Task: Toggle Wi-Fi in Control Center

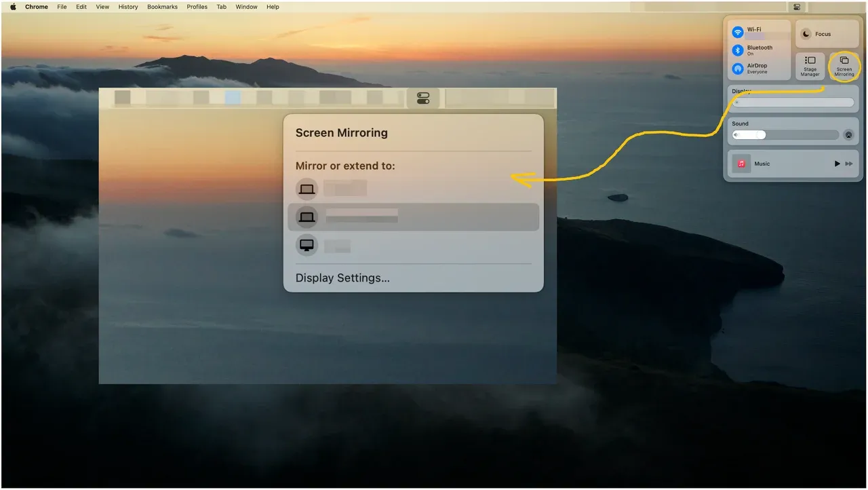Action: point(738,32)
